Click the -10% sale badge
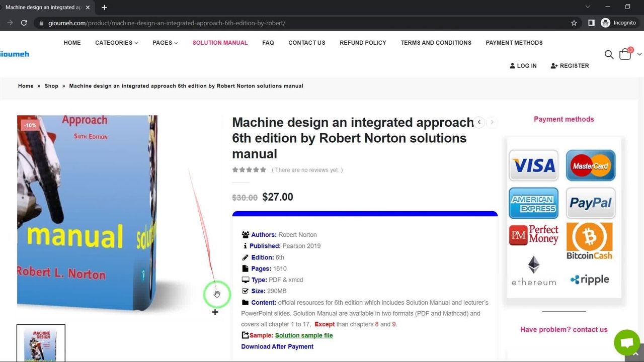 30,125
